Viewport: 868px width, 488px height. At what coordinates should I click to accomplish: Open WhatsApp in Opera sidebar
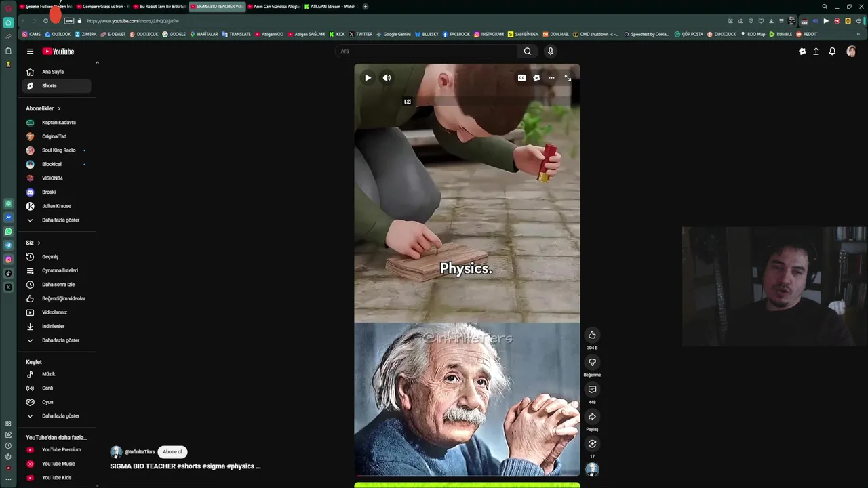[8, 232]
